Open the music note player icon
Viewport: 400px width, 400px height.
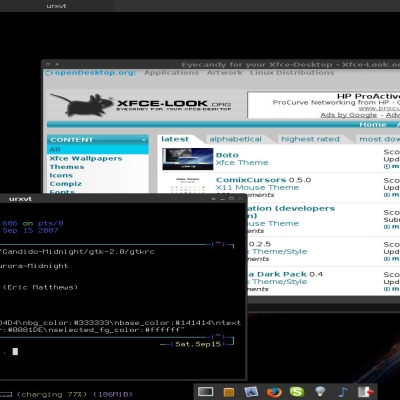tap(343, 392)
